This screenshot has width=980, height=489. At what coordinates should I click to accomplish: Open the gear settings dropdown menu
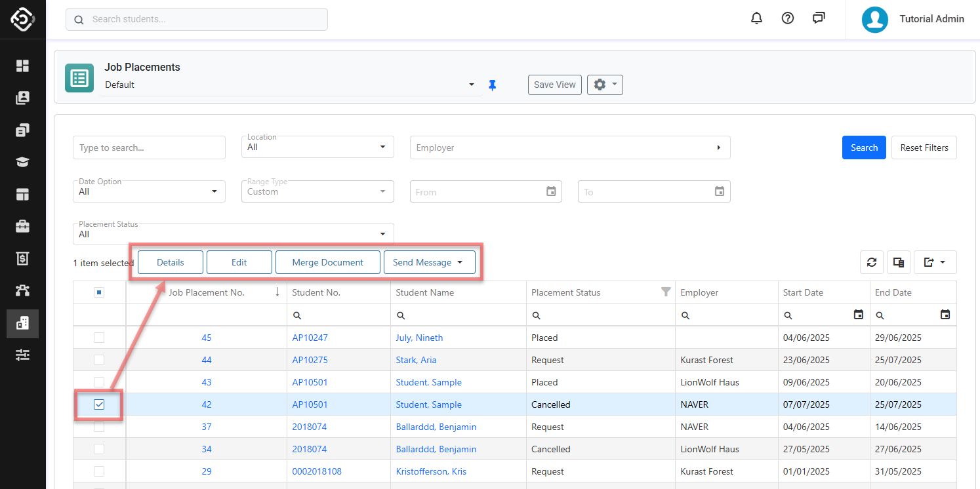pos(604,85)
